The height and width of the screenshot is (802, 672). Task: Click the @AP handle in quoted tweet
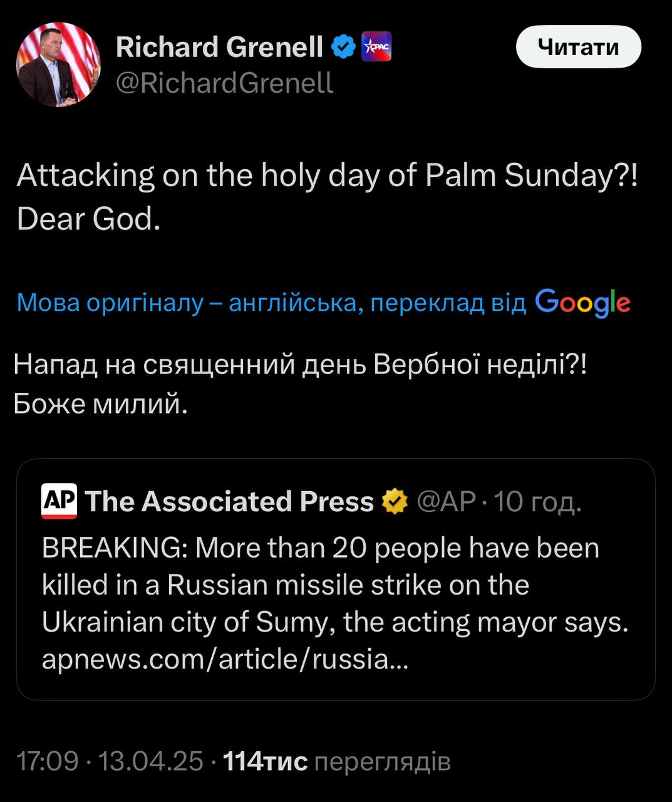coord(446,502)
